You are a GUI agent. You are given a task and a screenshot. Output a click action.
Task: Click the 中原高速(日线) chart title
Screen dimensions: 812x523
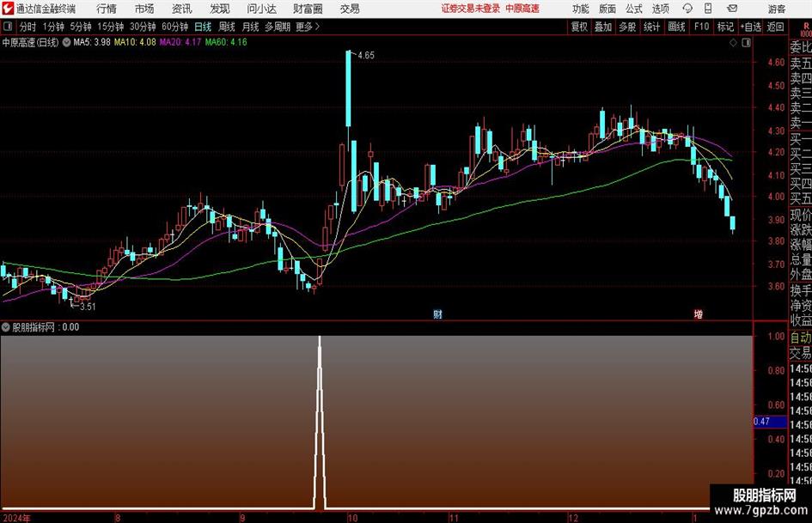pos(31,42)
